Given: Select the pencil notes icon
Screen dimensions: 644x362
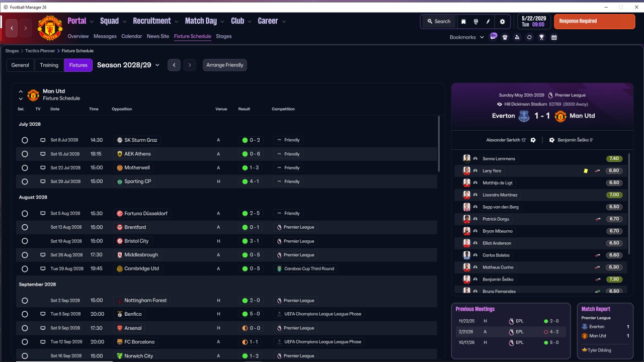Looking at the screenshot, I should [488, 22].
